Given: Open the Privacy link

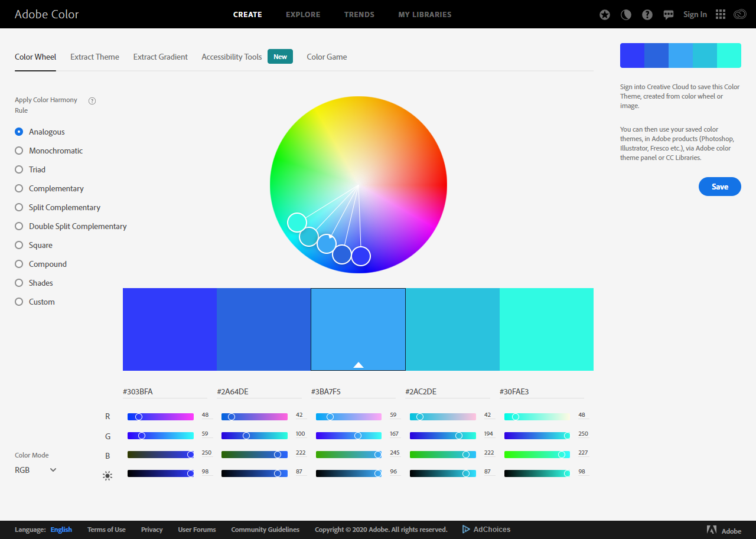Looking at the screenshot, I should point(152,530).
